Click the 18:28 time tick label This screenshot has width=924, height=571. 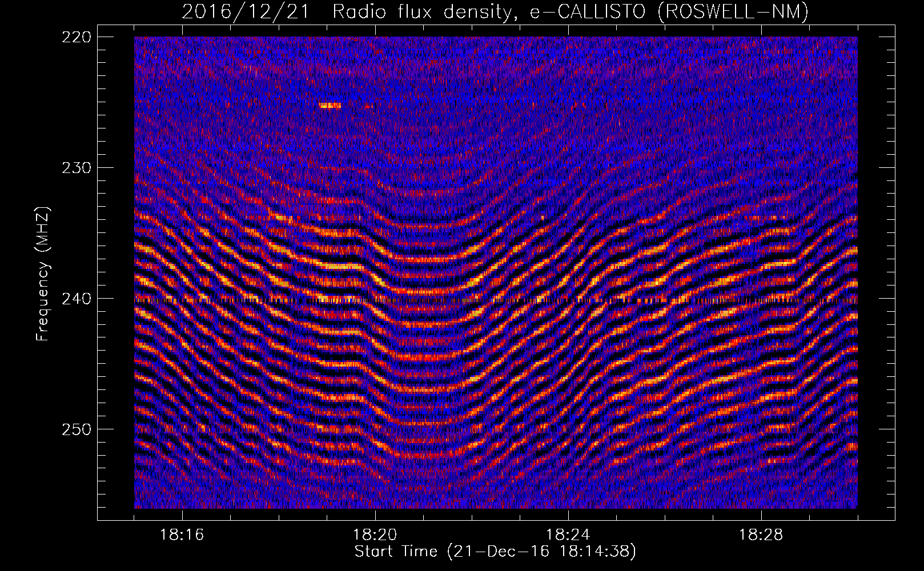tap(761, 535)
